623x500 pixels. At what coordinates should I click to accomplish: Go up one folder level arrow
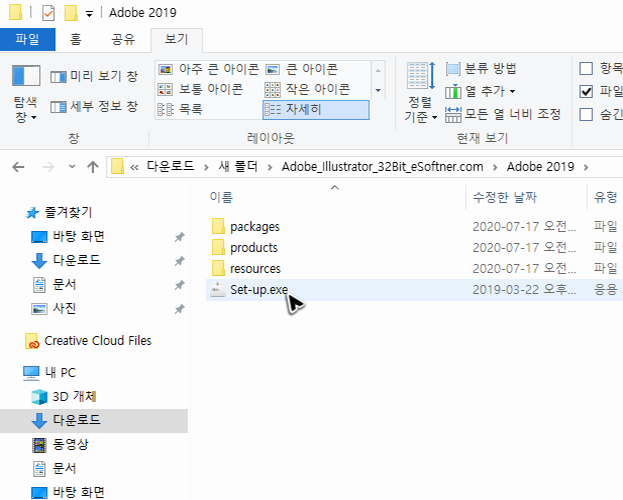[93, 167]
